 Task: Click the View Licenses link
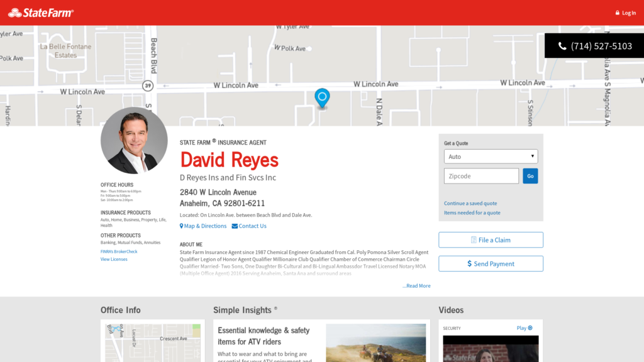pos(114,259)
